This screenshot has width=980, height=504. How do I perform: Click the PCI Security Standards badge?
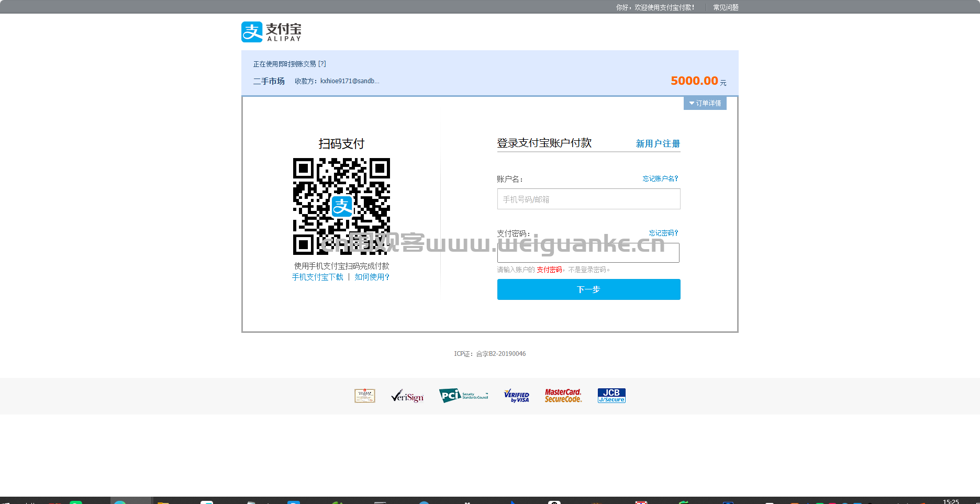click(463, 396)
